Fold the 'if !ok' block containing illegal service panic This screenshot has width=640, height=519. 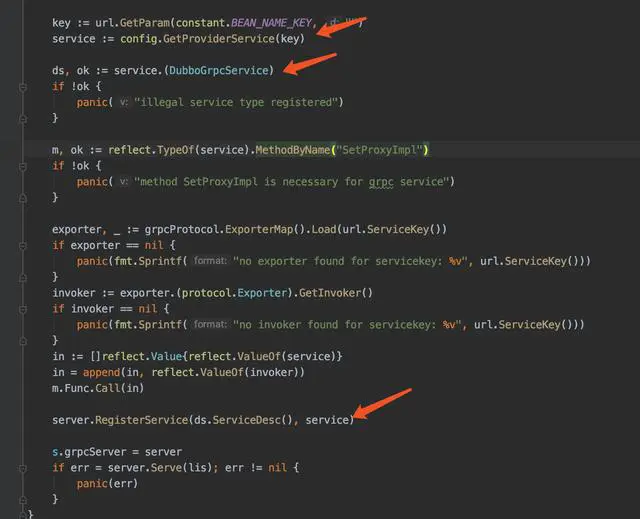(23, 87)
